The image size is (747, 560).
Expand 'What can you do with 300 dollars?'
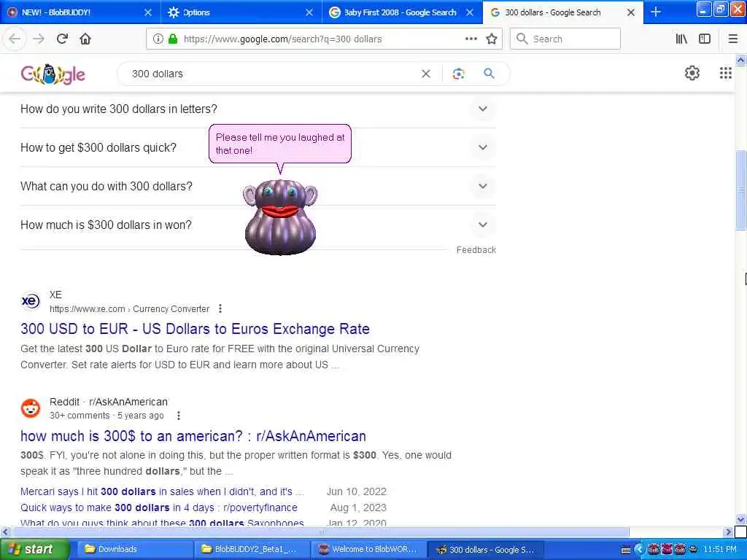258,186
